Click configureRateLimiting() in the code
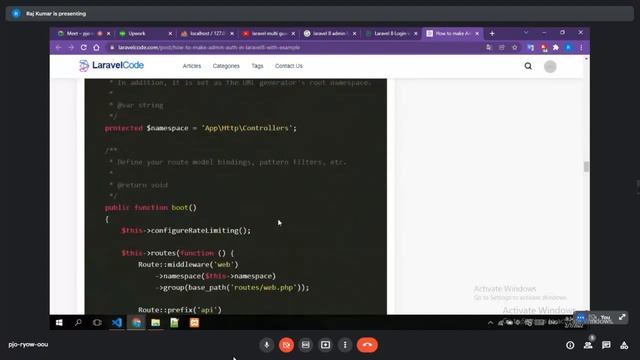Image resolution: width=640 pixels, height=360 pixels. point(199,231)
